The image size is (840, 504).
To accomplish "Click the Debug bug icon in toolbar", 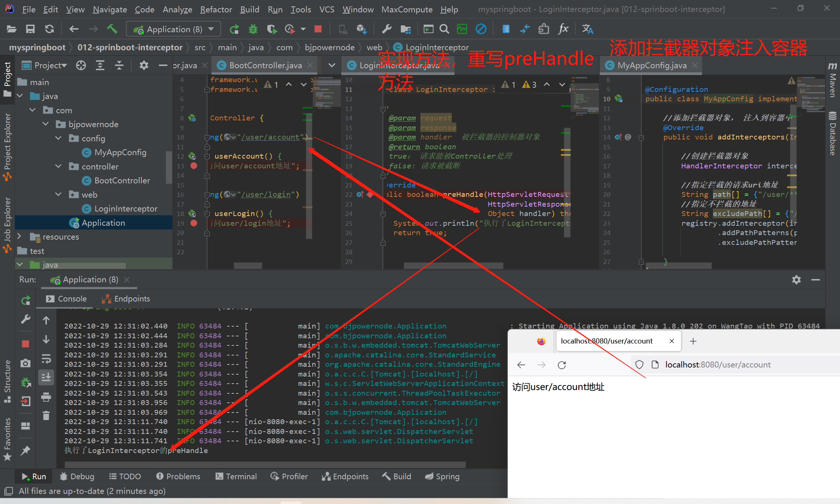I will [253, 29].
